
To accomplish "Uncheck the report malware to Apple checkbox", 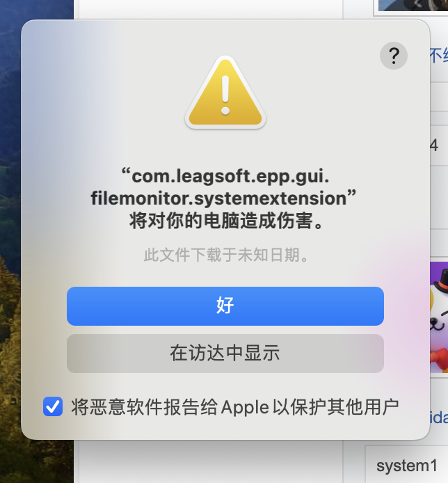I will [x=53, y=406].
